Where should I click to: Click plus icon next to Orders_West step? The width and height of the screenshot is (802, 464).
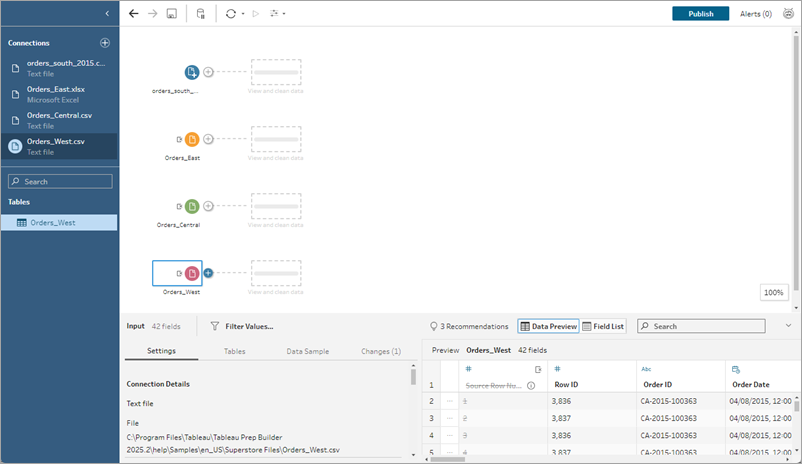coord(208,273)
